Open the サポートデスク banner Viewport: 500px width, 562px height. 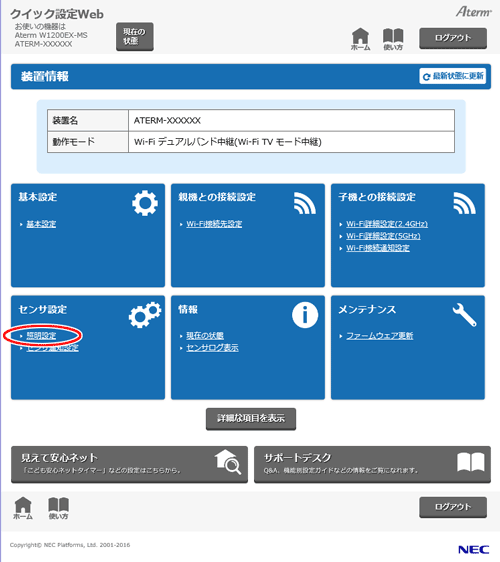[x=372, y=464]
